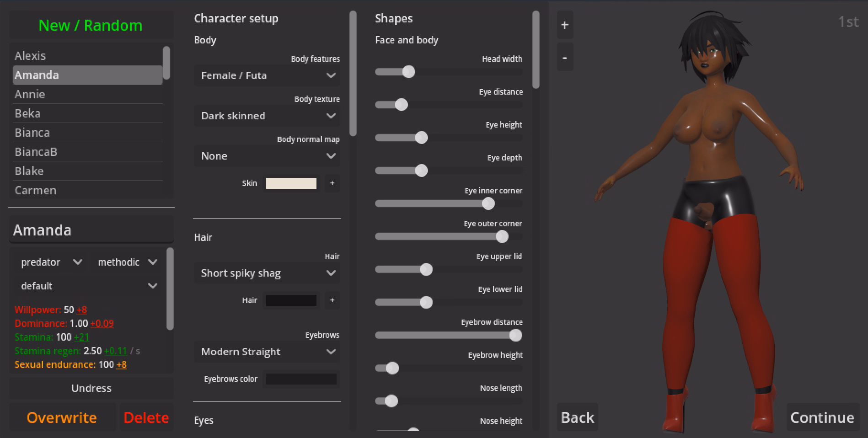The image size is (868, 438).
Task: Expand the Modern Straight eyebrows dropdown
Action: (268, 352)
